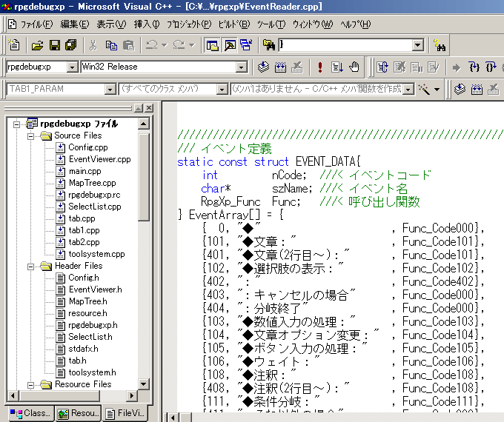Click inside the find text input field
The height and width of the screenshot is (422, 504).
point(345,45)
